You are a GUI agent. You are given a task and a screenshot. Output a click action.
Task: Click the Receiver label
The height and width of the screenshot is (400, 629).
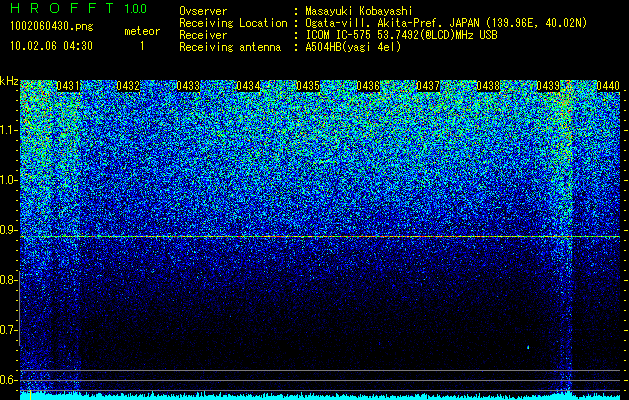(203, 35)
